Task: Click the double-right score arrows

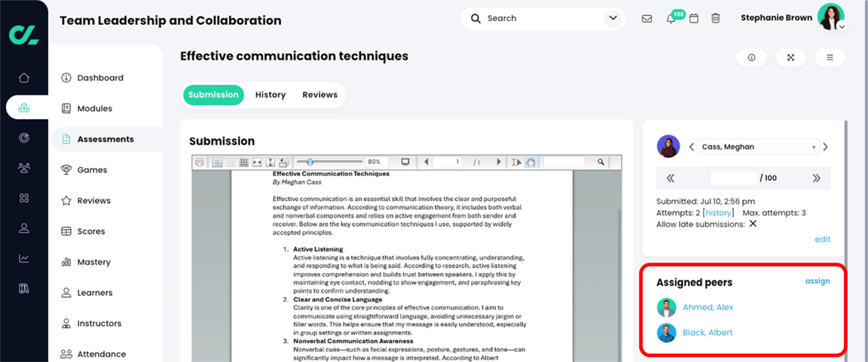Action: point(817,178)
